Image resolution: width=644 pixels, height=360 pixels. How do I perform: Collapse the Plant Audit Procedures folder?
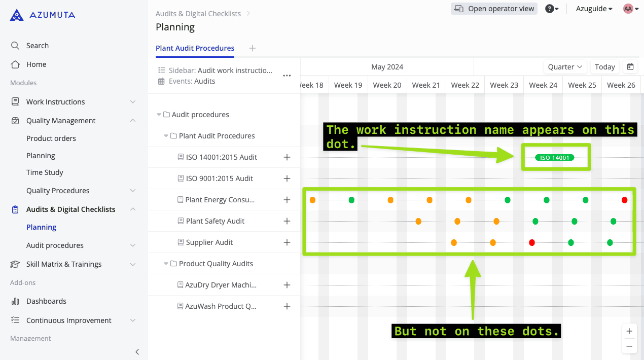point(166,136)
